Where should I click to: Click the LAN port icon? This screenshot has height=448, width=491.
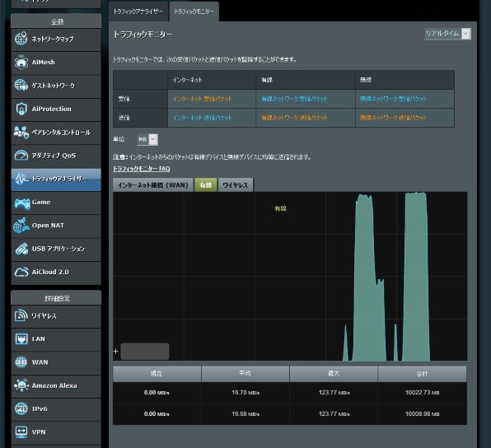pyautogui.click(x=21, y=338)
